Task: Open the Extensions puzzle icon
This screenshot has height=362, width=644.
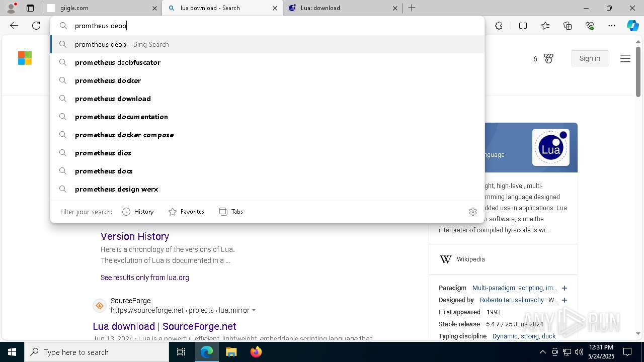Action: coord(499,26)
